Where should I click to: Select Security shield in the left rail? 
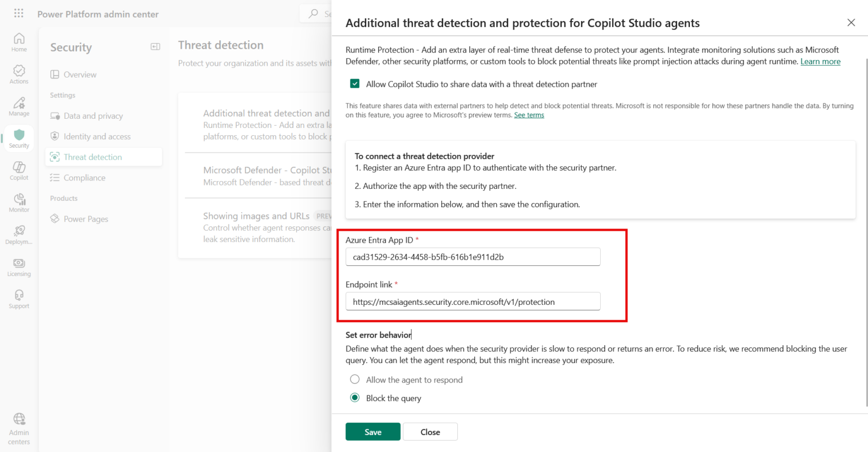pyautogui.click(x=19, y=139)
